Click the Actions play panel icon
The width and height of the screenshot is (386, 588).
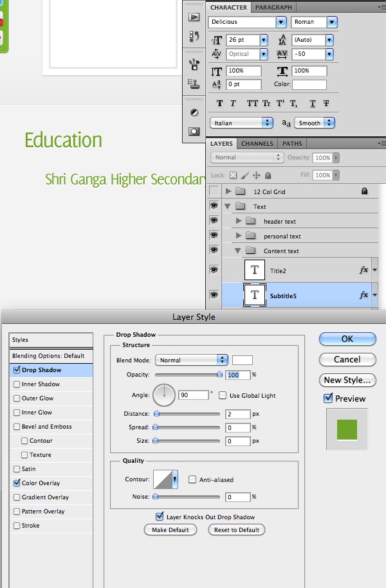tap(194, 17)
